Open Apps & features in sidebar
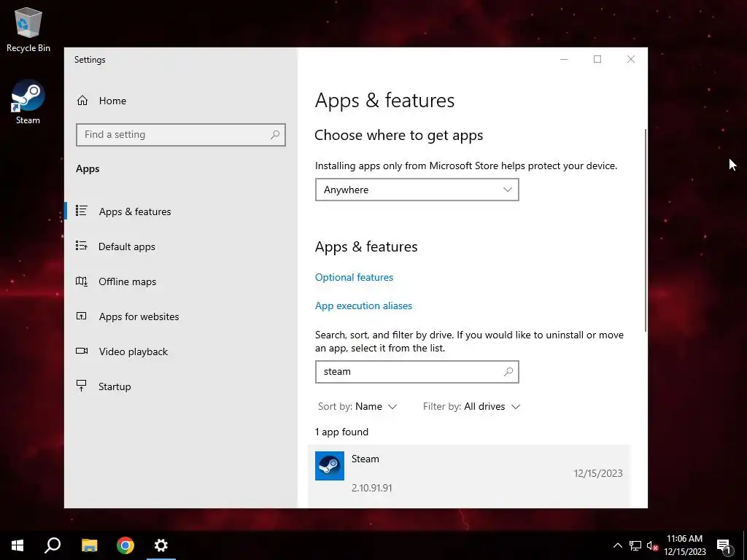 [181, 211]
